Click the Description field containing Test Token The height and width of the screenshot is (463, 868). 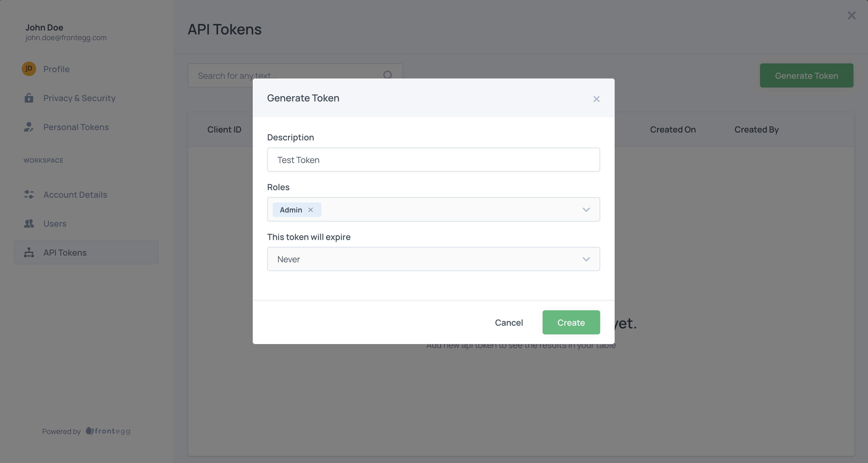(x=433, y=160)
